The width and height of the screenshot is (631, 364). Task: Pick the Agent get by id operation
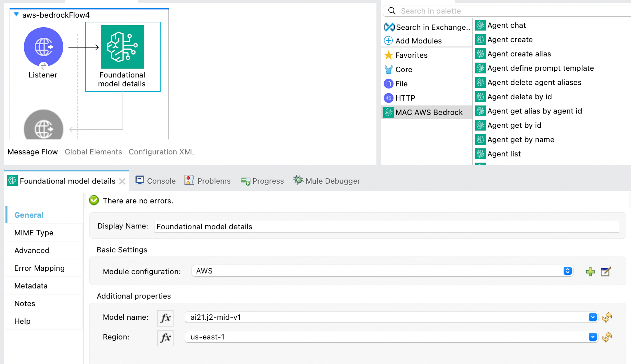tap(508, 125)
